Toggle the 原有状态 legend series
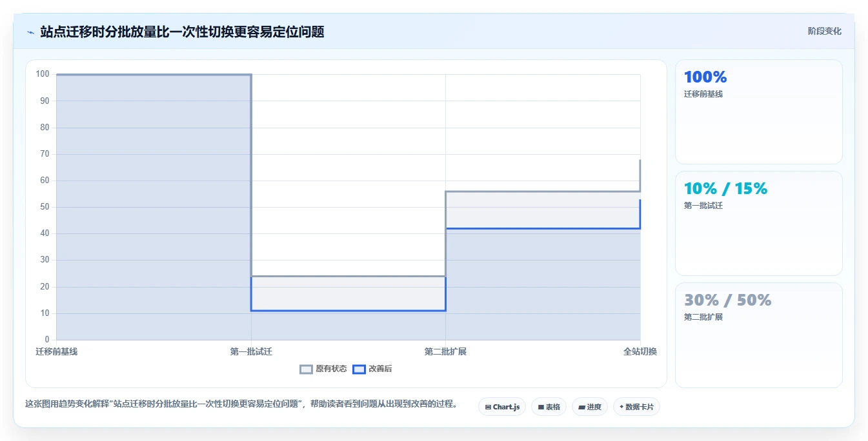 (323, 369)
